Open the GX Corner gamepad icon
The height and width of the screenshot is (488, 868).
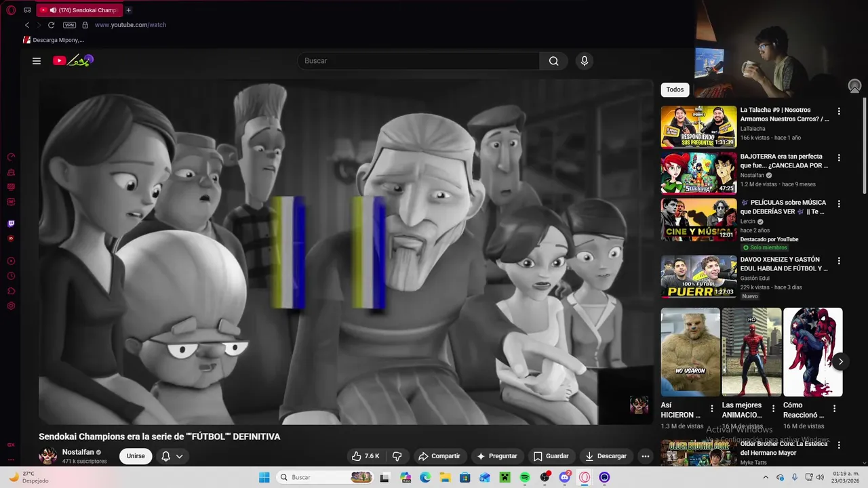point(27,10)
